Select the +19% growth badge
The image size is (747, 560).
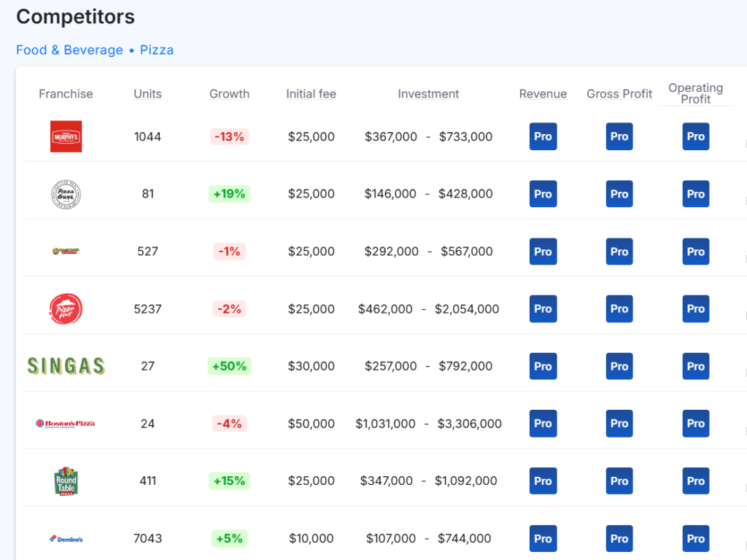click(x=229, y=194)
